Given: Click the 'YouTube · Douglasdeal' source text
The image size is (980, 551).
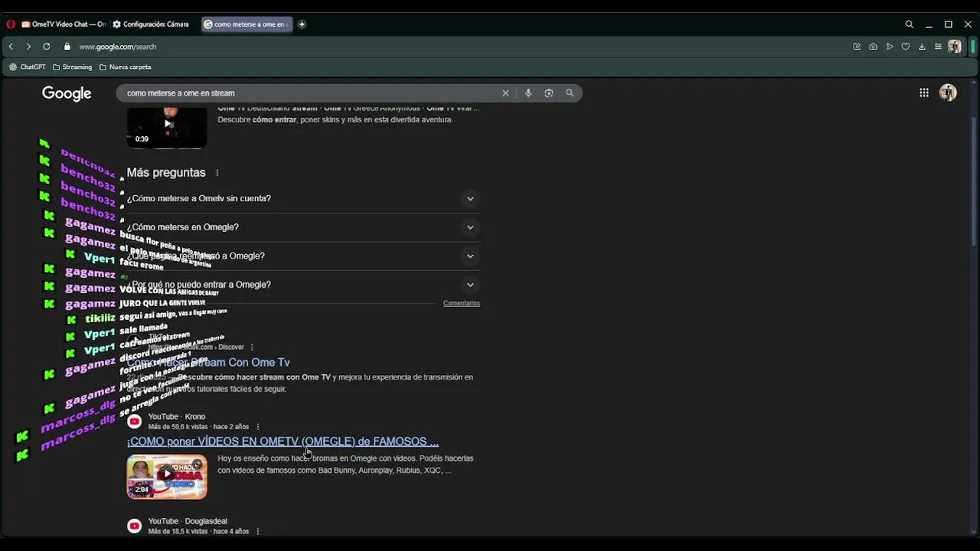Looking at the screenshot, I should [188, 521].
